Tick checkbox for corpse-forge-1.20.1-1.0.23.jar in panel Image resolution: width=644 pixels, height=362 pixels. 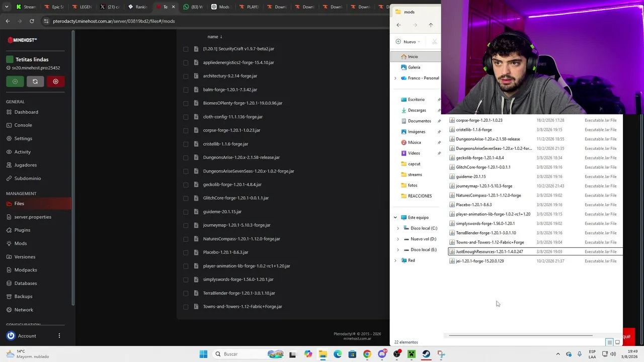pos(186,131)
